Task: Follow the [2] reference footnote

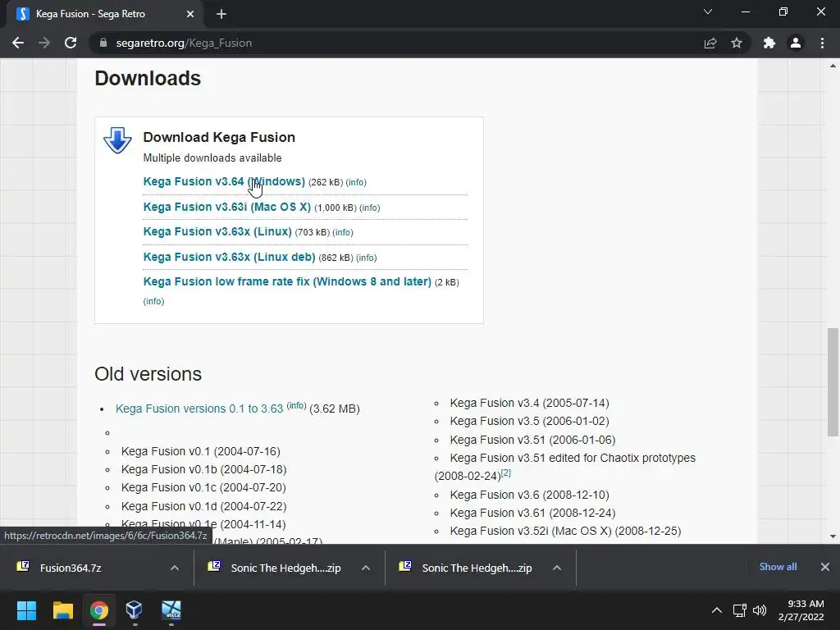Action: pyautogui.click(x=505, y=472)
